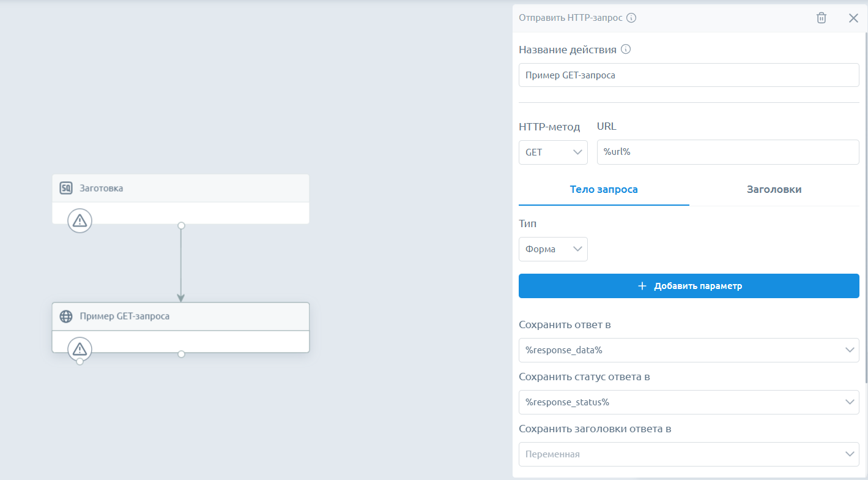Click bottom-center output connector of GET node
This screenshot has height=480, width=868.
(x=181, y=354)
